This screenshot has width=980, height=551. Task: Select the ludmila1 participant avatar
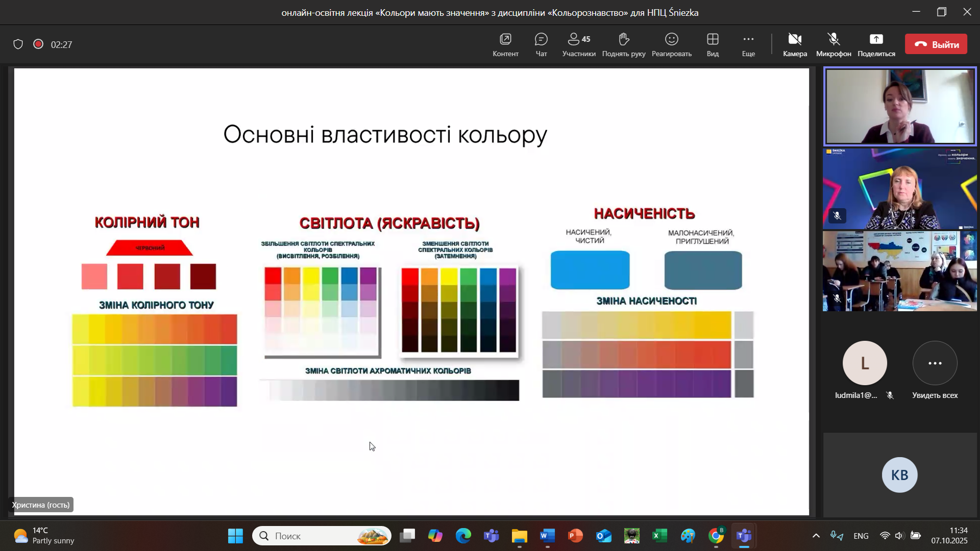pyautogui.click(x=865, y=363)
